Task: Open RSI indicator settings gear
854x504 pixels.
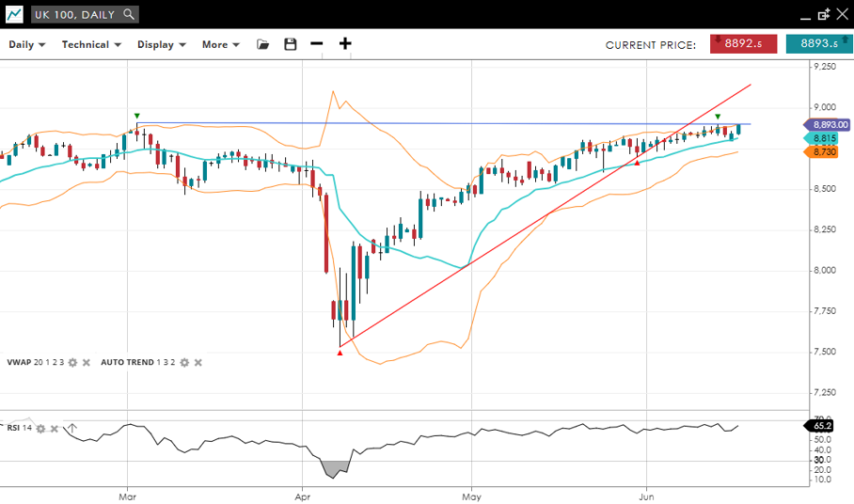Action: click(40, 429)
